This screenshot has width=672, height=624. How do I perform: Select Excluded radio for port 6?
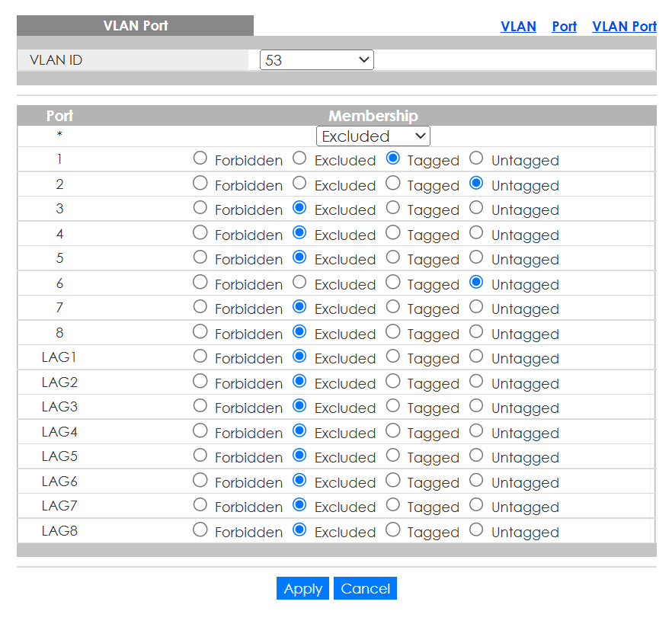pyautogui.click(x=299, y=282)
